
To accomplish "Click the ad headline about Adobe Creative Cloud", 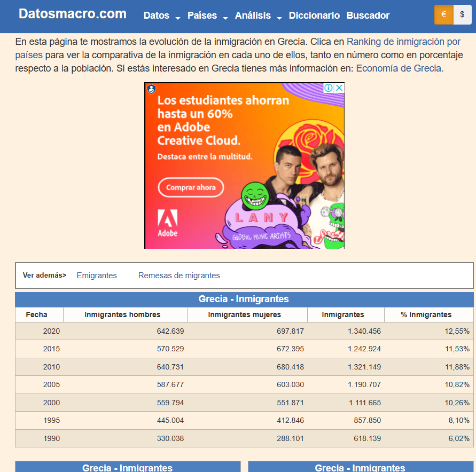I will pos(223,121).
